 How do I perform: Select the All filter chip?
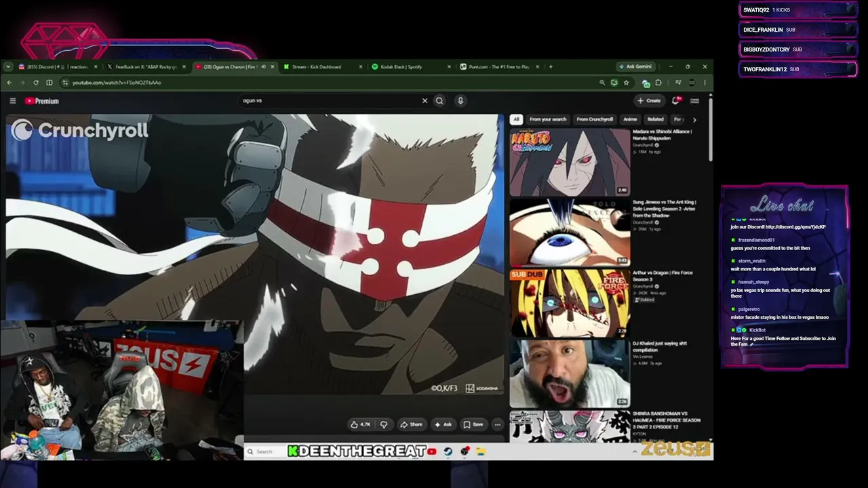516,119
